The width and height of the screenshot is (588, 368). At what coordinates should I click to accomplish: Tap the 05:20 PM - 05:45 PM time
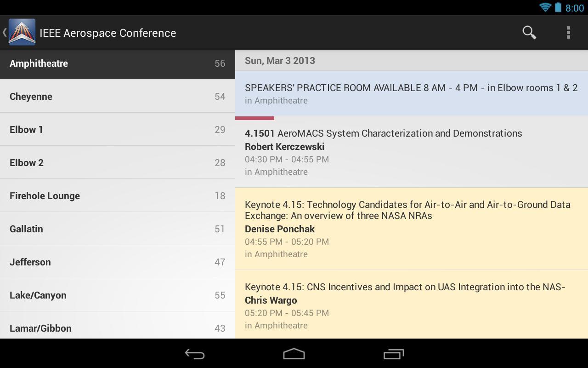[x=287, y=313]
